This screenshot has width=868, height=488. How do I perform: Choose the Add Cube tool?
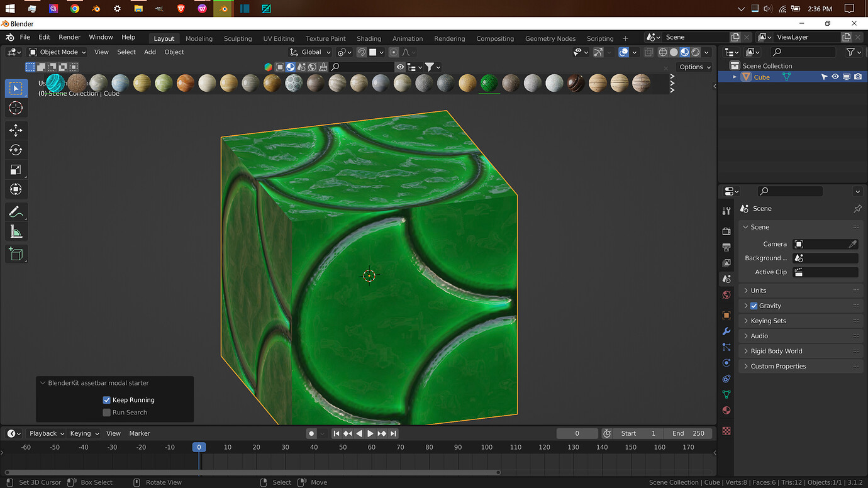pyautogui.click(x=16, y=254)
